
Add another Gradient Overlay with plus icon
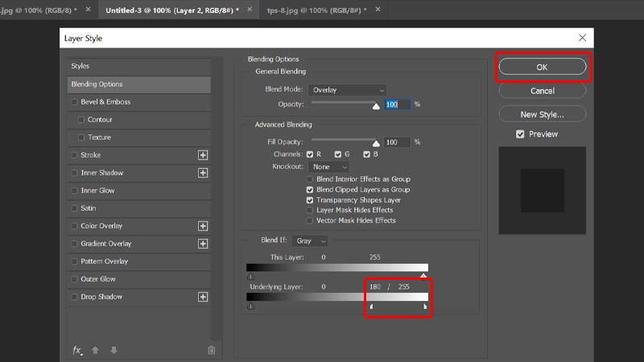click(x=203, y=244)
